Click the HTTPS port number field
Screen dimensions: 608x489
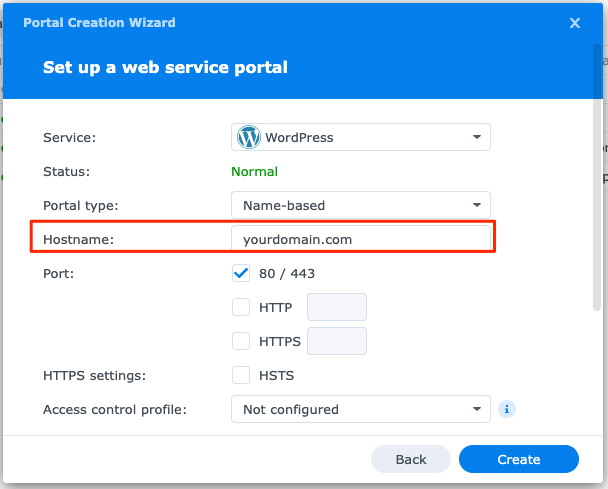337,341
